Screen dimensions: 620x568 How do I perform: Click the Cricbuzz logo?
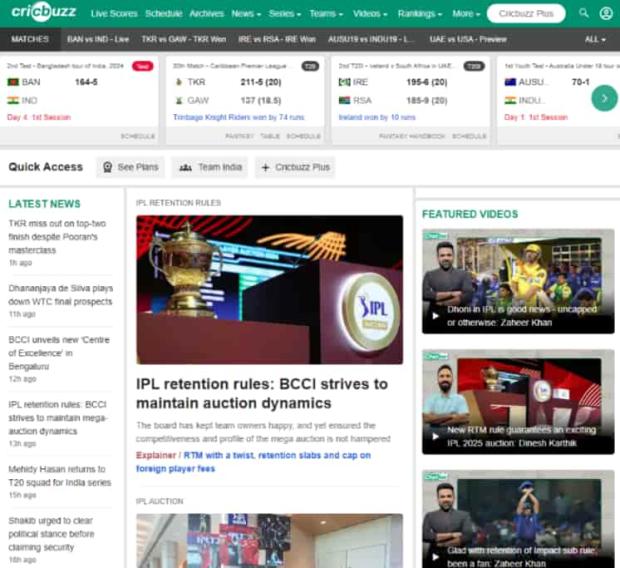pos(43,12)
